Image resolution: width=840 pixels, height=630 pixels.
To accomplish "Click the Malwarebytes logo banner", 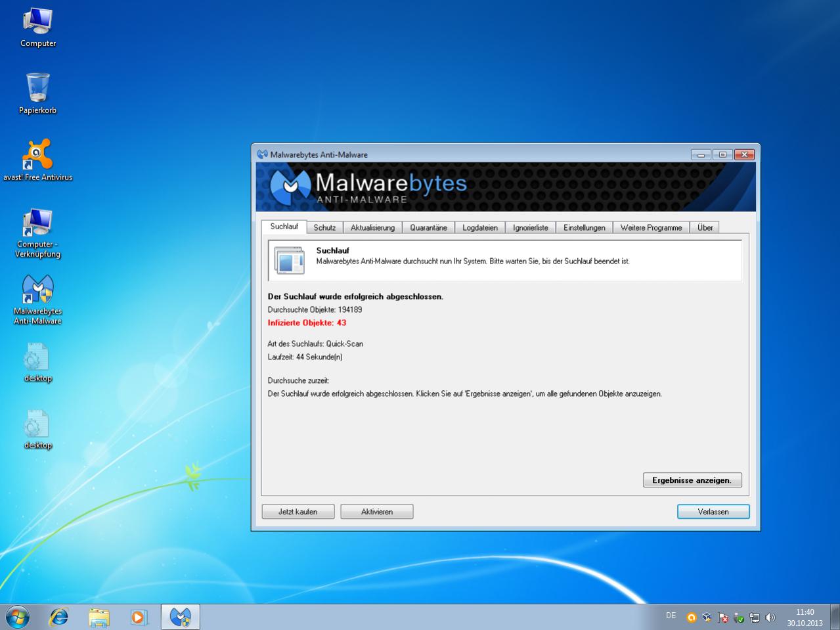I will [506, 187].
